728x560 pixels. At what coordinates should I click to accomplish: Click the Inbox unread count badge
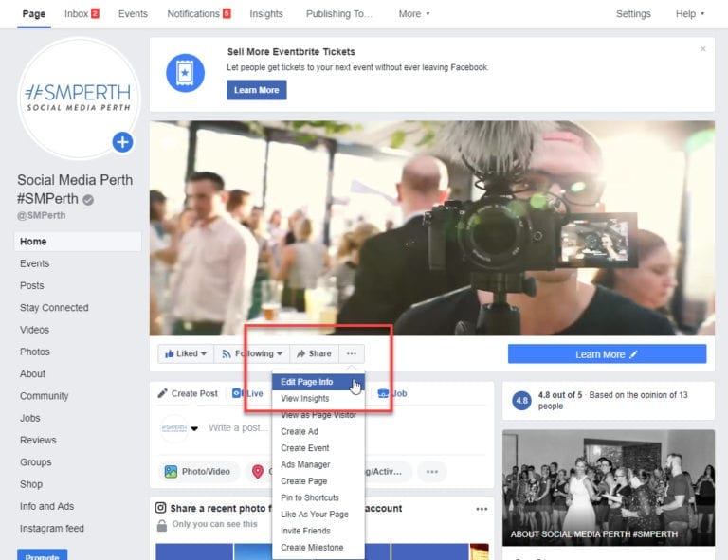tap(95, 13)
